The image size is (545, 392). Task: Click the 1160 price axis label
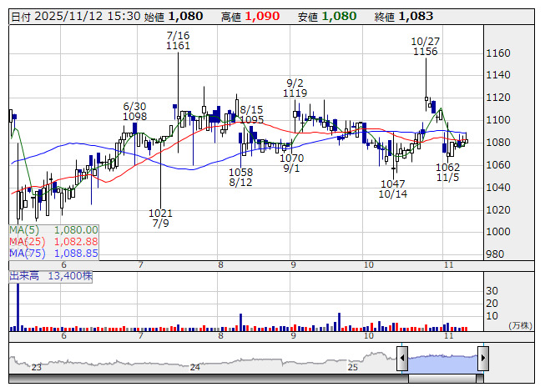pos(498,53)
